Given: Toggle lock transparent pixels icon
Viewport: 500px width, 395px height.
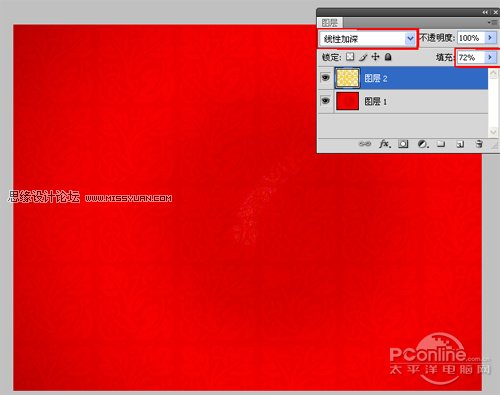Looking at the screenshot, I should coord(350,57).
